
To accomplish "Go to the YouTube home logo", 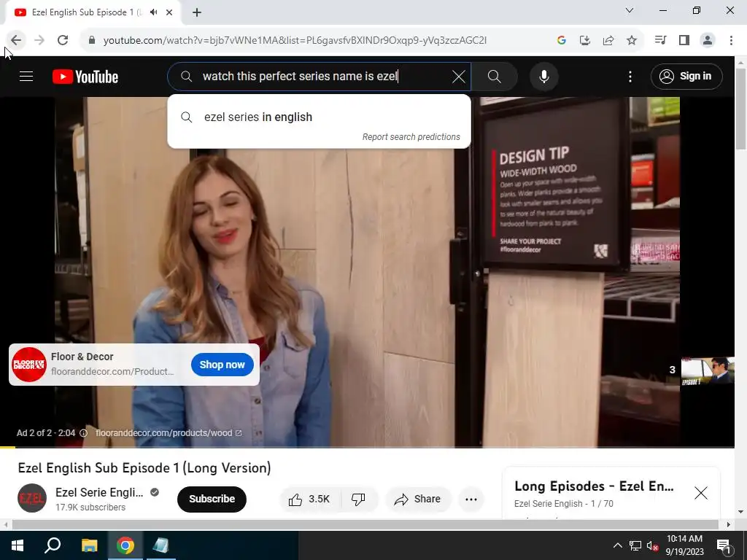I will [x=85, y=77].
